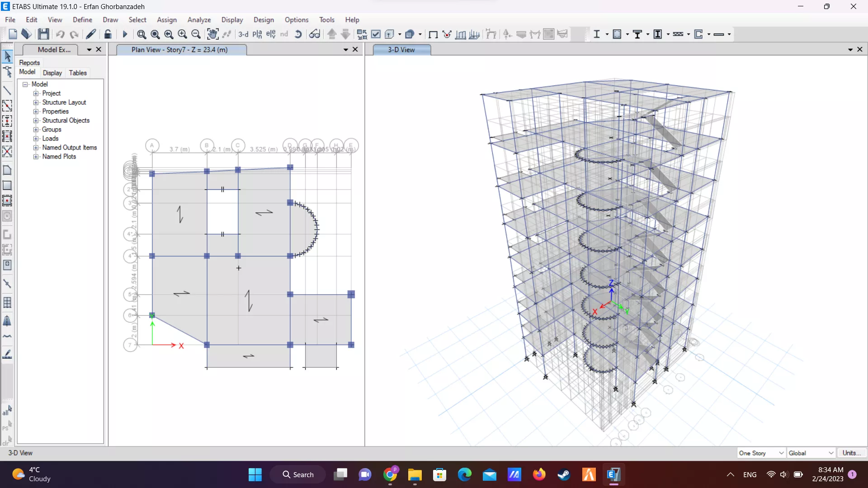
Task: Switch to 3-d view using toolbar icon
Action: 243,34
